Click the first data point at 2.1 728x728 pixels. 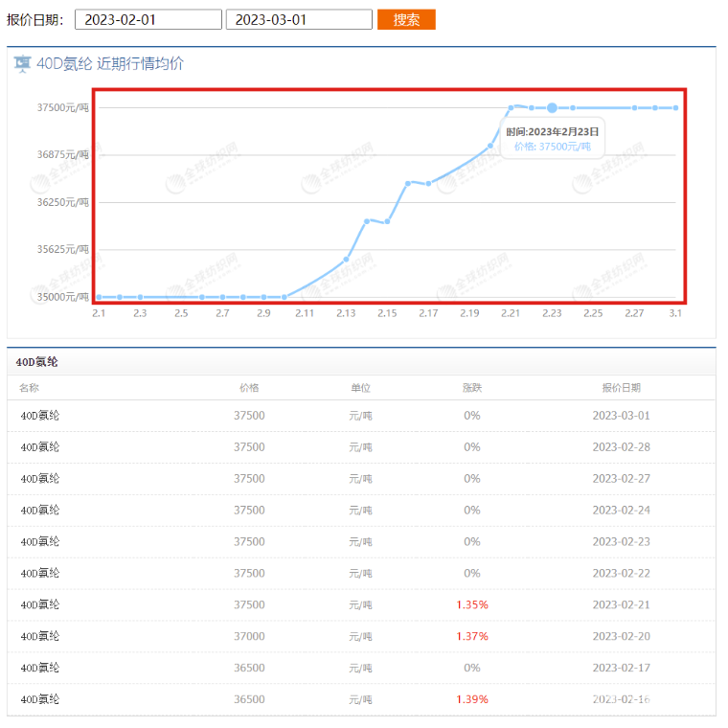(x=99, y=297)
